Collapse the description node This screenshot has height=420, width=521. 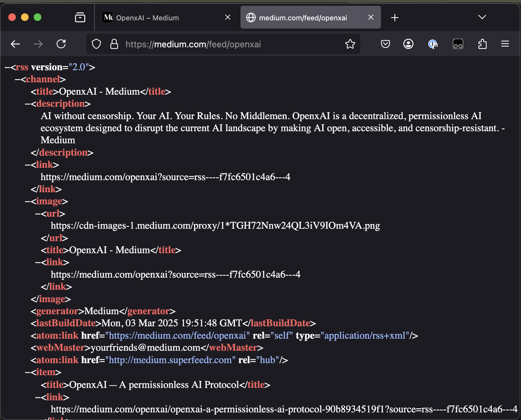pyautogui.click(x=28, y=104)
